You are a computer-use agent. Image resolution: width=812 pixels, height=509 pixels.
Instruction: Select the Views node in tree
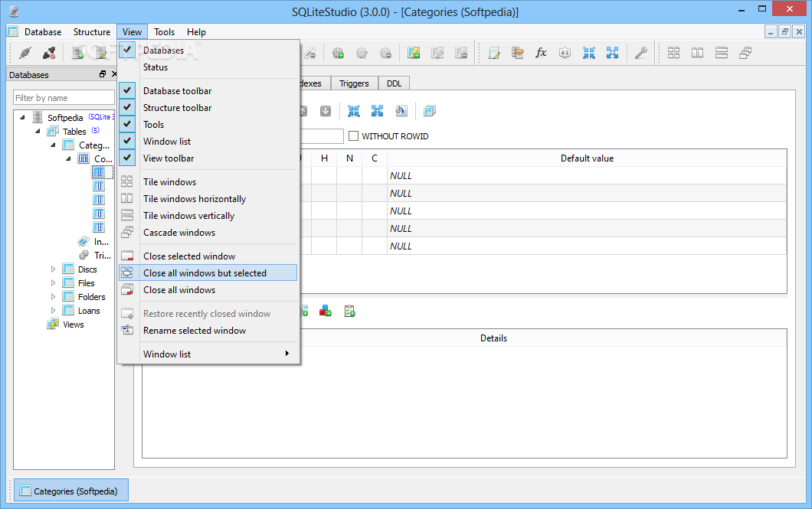[73, 325]
